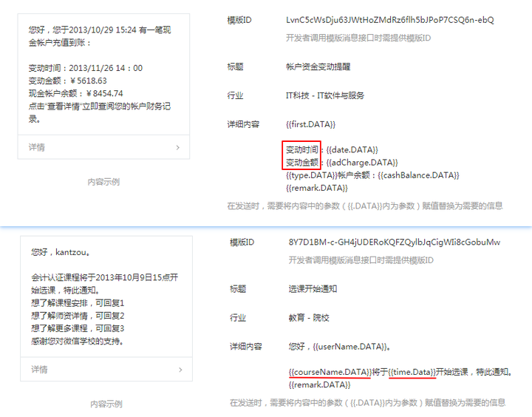Click {{remark.DATA}} in the first template
532x417 pixels.
(317, 188)
